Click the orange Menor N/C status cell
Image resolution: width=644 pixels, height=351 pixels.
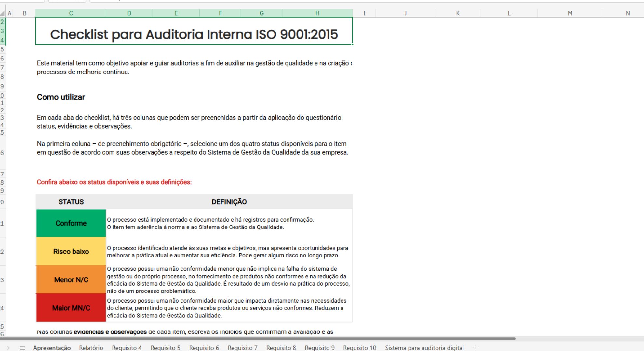tap(71, 279)
